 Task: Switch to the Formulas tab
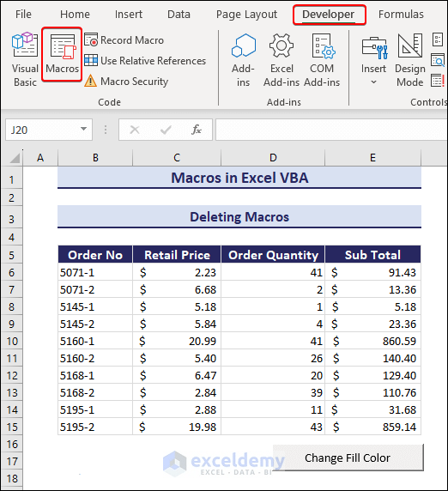tap(401, 15)
